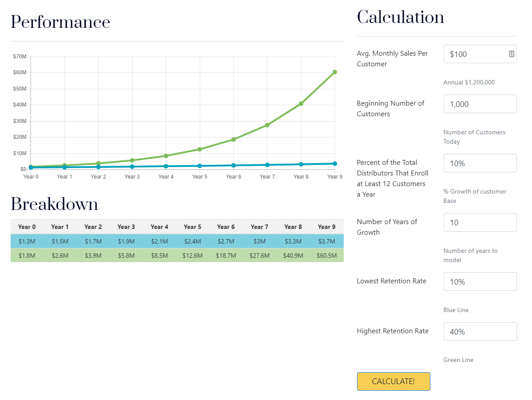Select the $3.7M cell in the blue row

point(327,241)
